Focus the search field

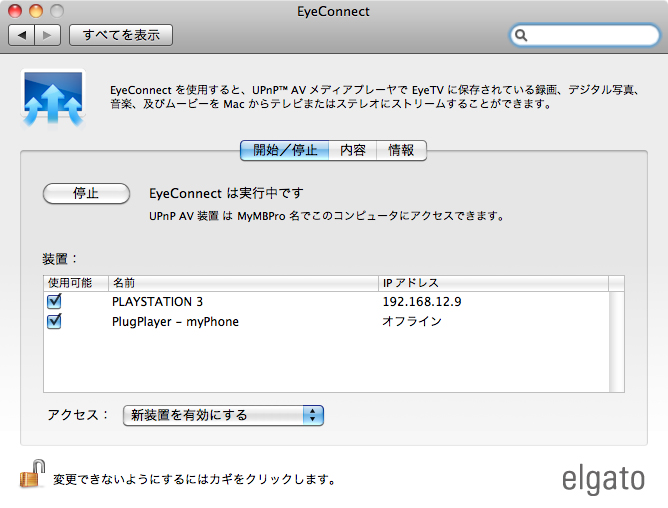coord(584,35)
